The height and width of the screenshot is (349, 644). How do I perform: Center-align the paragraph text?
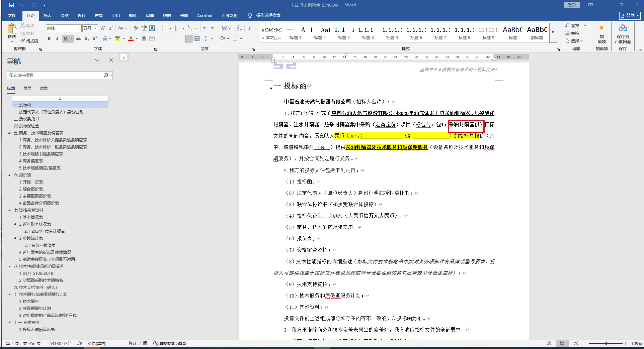pyautogui.click(x=173, y=38)
